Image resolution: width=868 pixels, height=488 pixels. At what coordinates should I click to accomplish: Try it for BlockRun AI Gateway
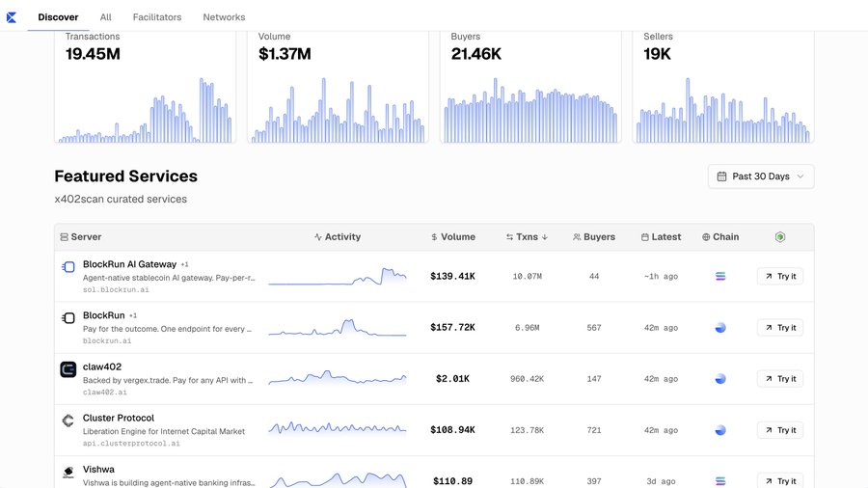tap(780, 276)
